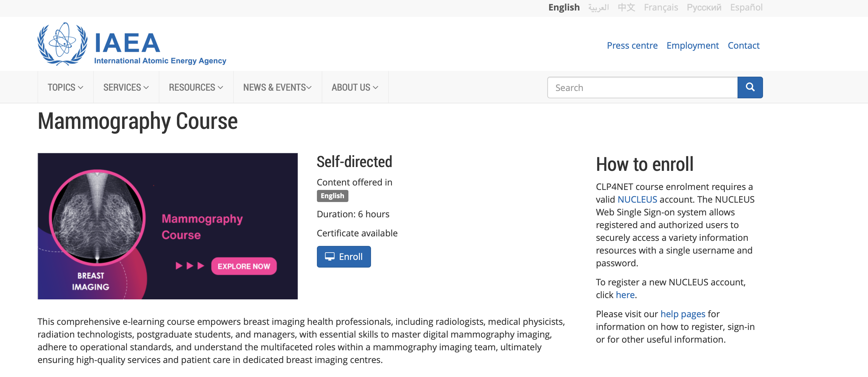
Task: Expand the RESOURCES dropdown
Action: (195, 87)
